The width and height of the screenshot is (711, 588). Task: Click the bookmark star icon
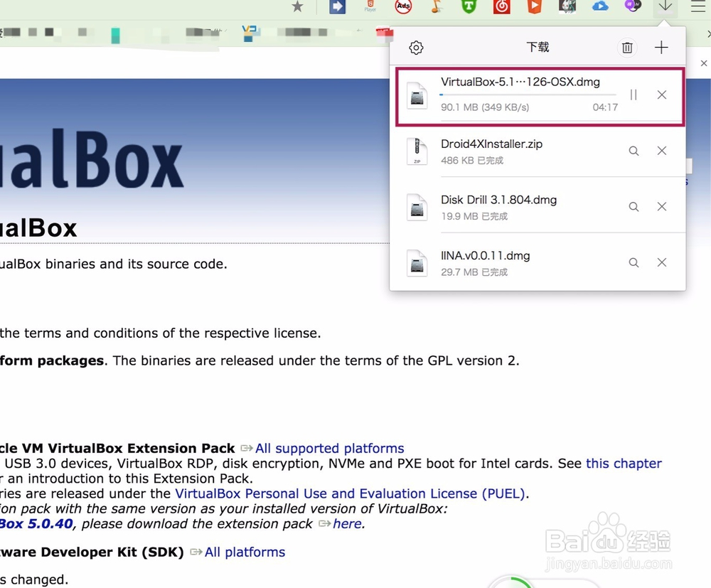pos(297,6)
